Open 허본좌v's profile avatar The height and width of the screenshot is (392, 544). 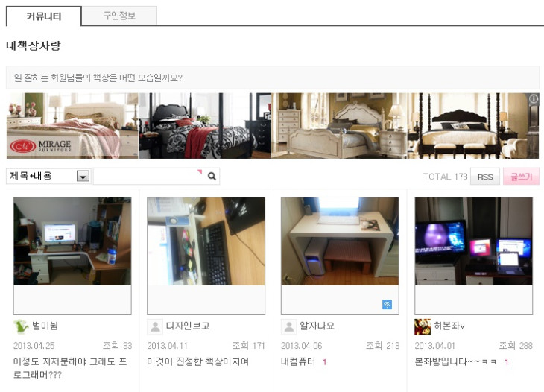coord(423,326)
